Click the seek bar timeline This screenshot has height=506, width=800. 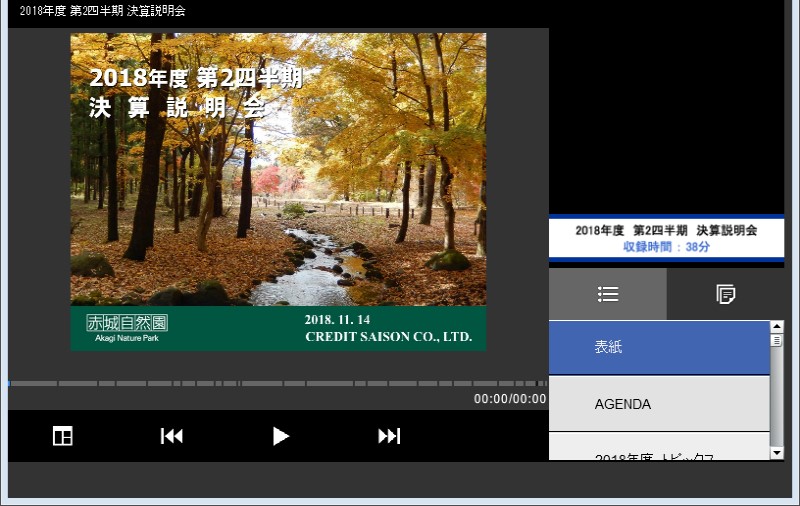tap(278, 383)
